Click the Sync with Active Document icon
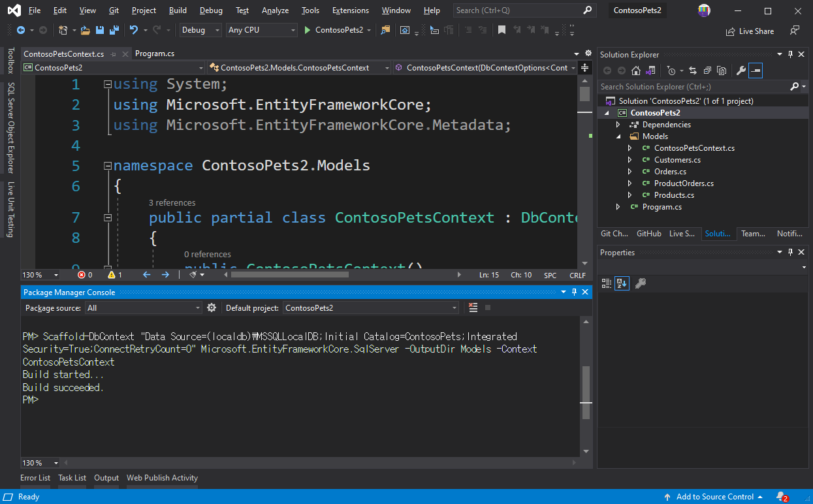Image resolution: width=813 pixels, height=504 pixels. pyautogui.click(x=693, y=71)
